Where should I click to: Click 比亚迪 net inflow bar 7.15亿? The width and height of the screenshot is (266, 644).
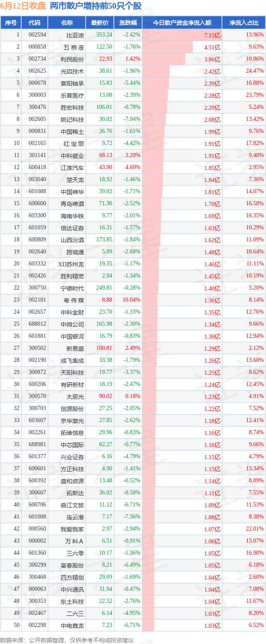182,35
